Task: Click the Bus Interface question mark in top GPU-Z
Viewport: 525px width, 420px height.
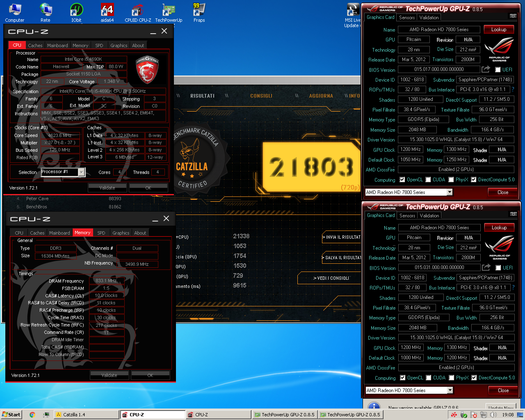Action: coord(513,89)
